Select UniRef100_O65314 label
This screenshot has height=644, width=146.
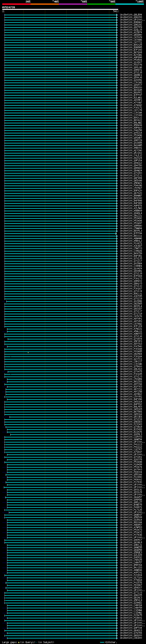pos(131,402)
